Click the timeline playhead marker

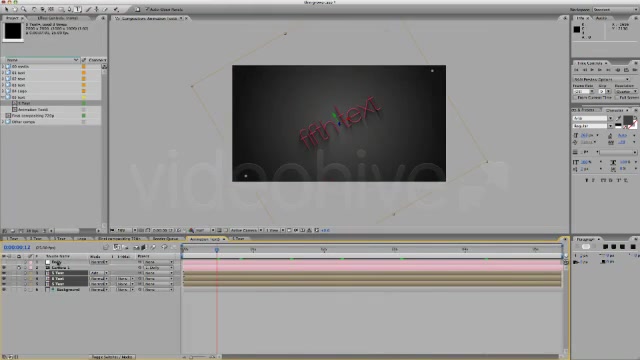[x=217, y=249]
